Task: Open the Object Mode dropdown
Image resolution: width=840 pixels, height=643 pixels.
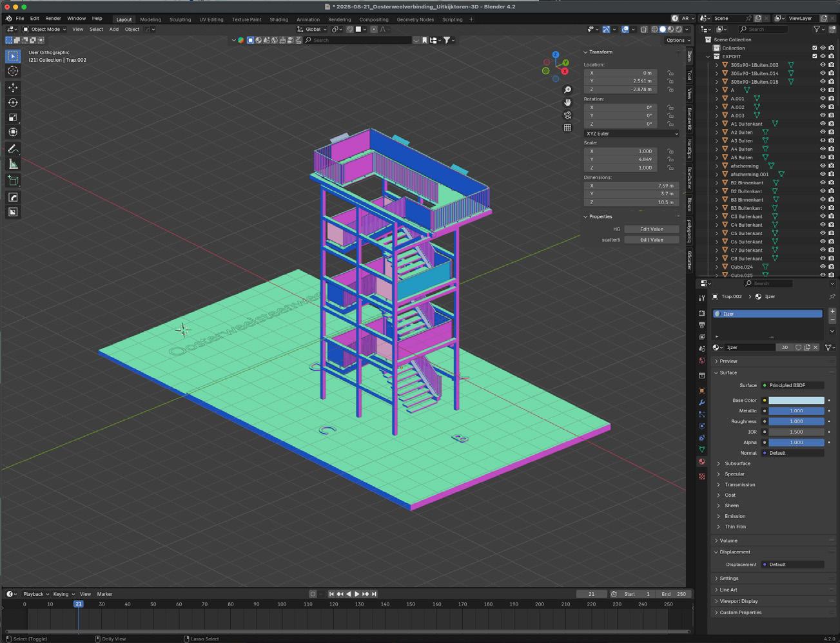Action: click(x=44, y=29)
